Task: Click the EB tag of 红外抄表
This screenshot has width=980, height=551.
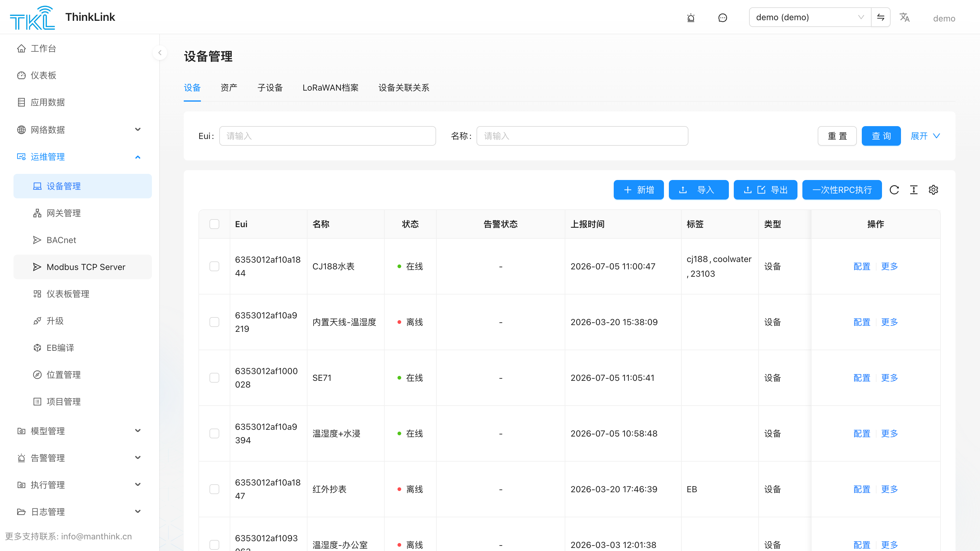Action: tap(692, 489)
